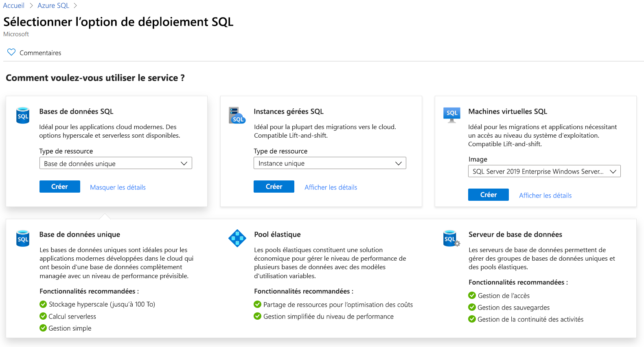Open the Base de données unique dropdown
This screenshot has width=644, height=347.
click(116, 163)
